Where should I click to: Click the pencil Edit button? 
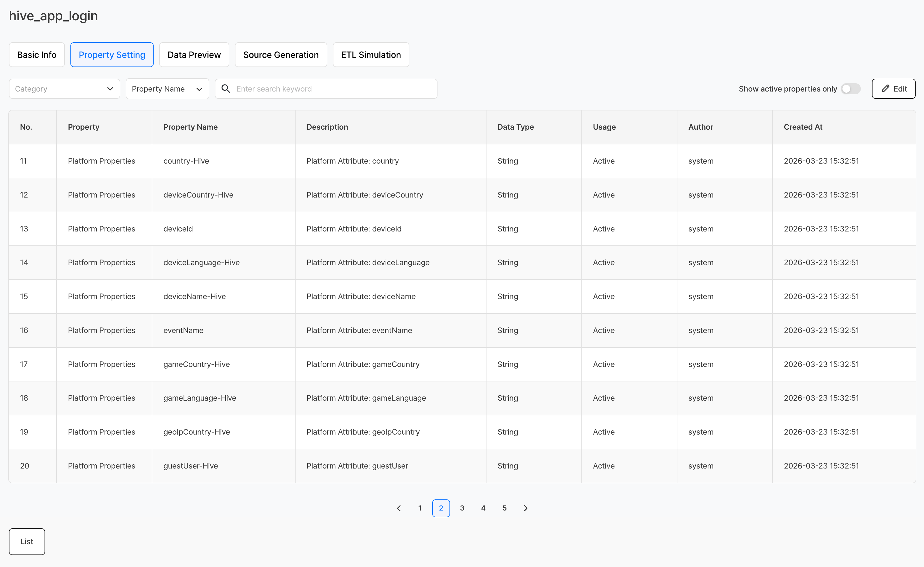coord(893,88)
